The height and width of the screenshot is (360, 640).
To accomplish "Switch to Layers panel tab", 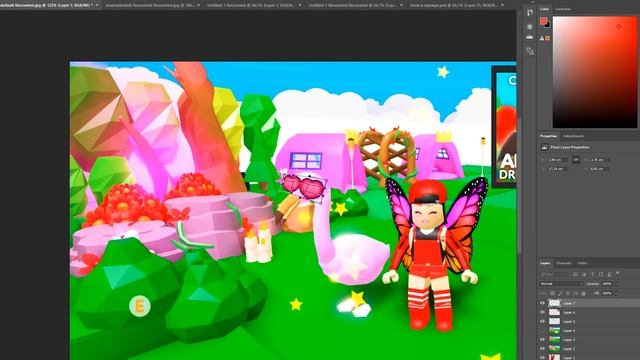I will 545,263.
